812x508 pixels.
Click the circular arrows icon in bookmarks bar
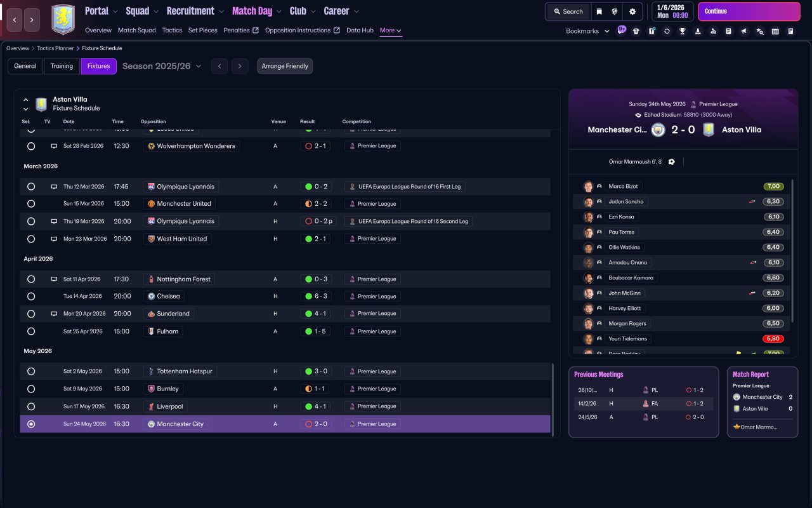pyautogui.click(x=667, y=31)
